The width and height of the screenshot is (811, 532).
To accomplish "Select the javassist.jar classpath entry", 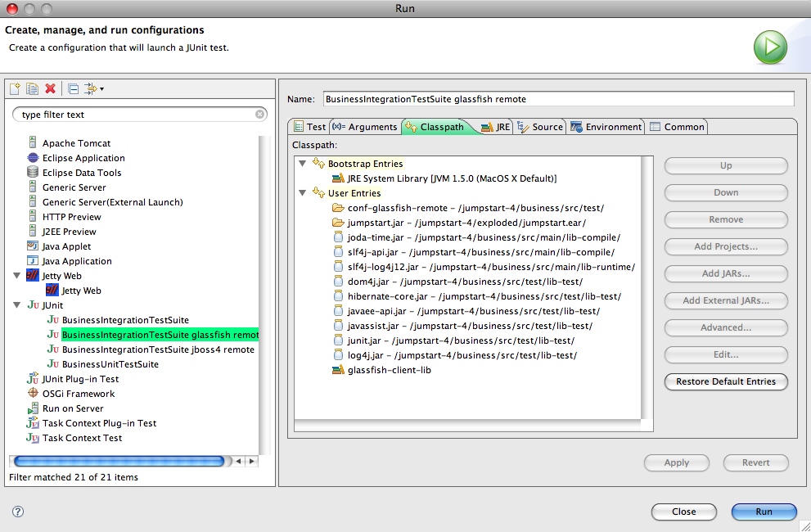I will click(462, 326).
